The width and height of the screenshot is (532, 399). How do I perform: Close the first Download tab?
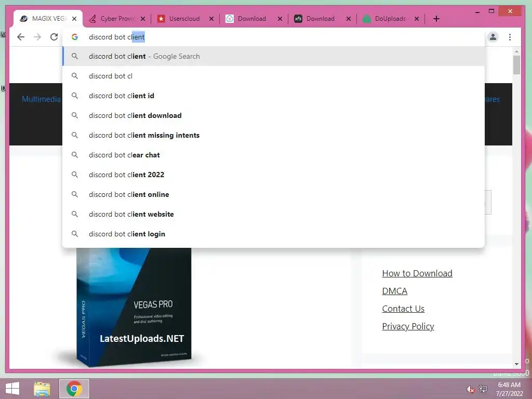280,19
